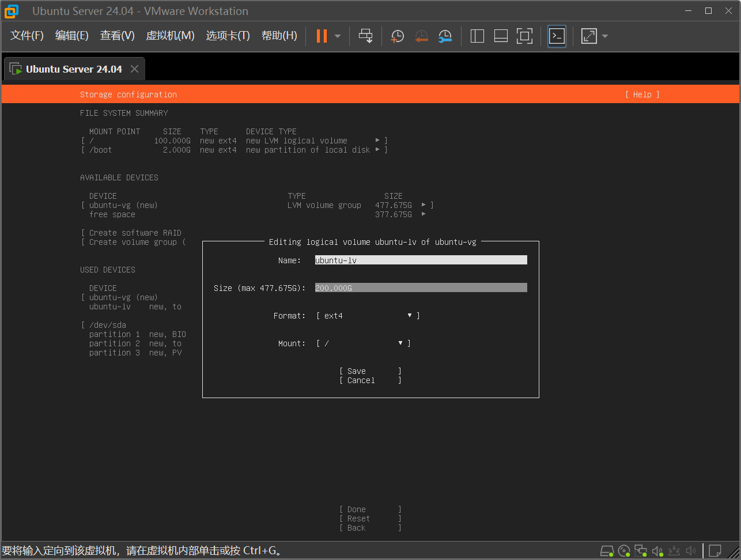Click the VMware Workstation logo in title bar
This screenshot has height=560, width=741.
[x=12, y=11]
